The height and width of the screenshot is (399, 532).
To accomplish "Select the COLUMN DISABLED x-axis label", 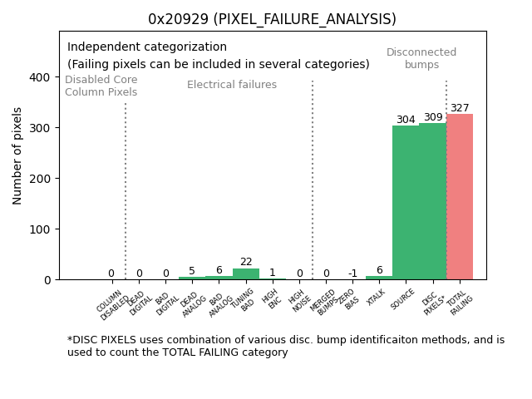I will click(112, 304).
